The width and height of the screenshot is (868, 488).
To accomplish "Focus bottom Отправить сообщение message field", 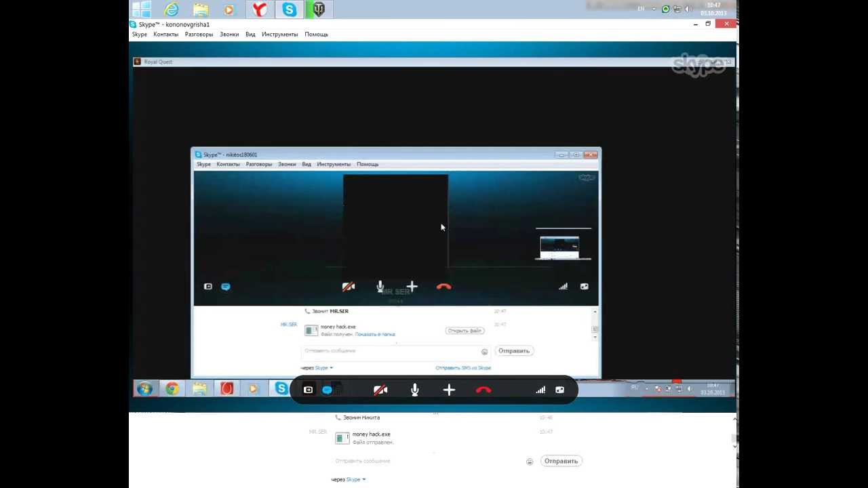I will 429,461.
